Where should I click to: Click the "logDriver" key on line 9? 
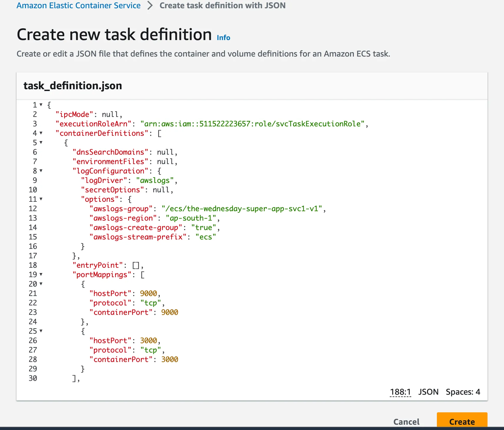(x=104, y=180)
